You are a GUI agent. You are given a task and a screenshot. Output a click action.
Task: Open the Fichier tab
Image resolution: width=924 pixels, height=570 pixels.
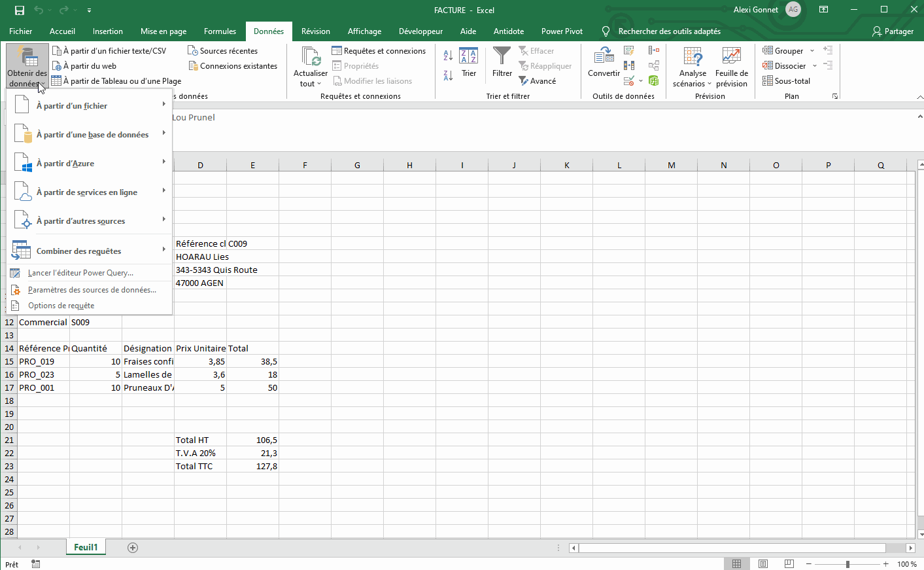pos(21,31)
